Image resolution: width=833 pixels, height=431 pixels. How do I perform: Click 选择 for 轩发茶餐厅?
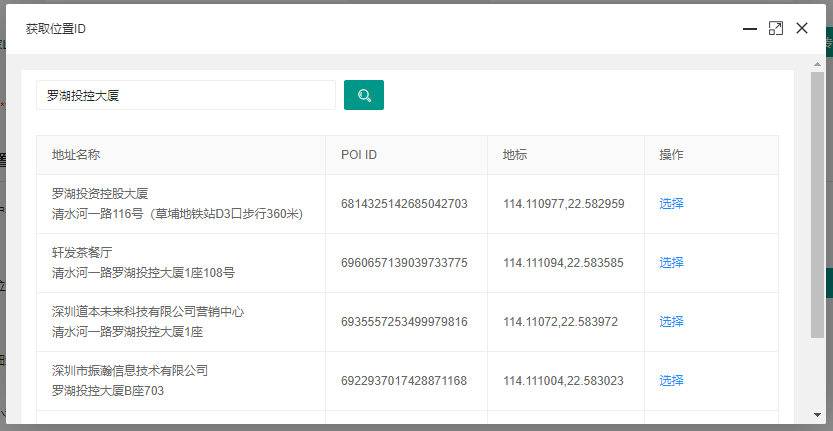coord(671,263)
